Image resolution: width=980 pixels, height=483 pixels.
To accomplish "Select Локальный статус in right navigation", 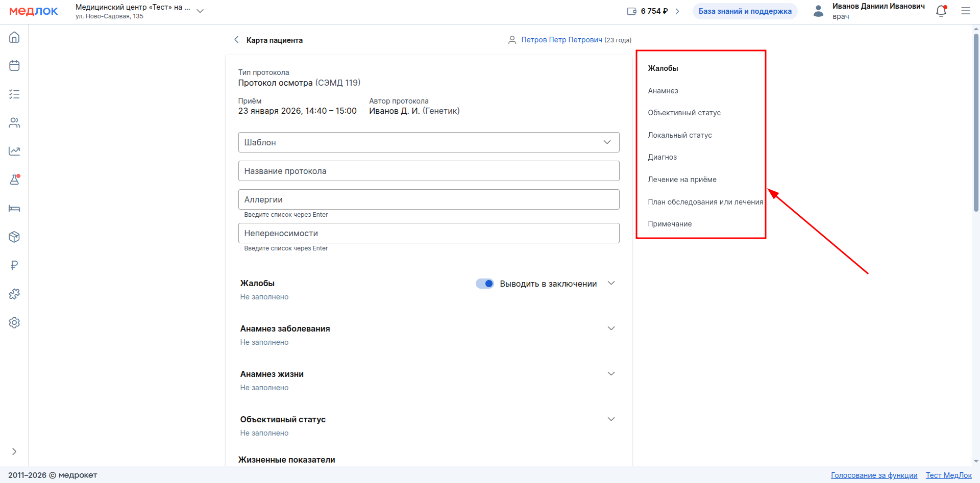I will pyautogui.click(x=679, y=135).
